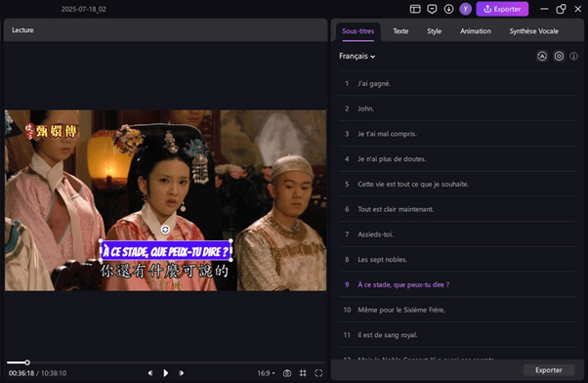Switch to the Animation tab
588x383 pixels.
[x=476, y=31]
